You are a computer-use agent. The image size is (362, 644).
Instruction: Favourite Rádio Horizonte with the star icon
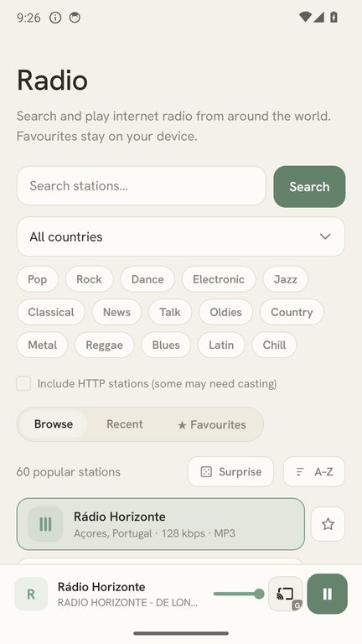click(328, 523)
